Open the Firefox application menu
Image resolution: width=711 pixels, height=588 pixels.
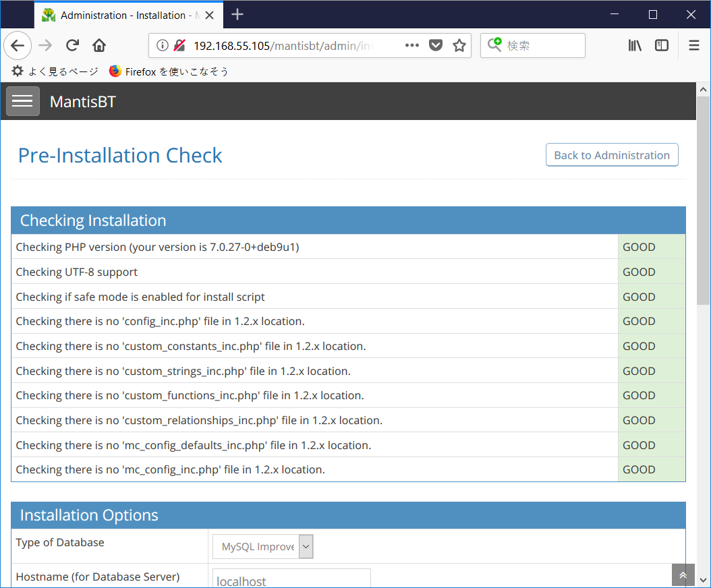tap(693, 45)
